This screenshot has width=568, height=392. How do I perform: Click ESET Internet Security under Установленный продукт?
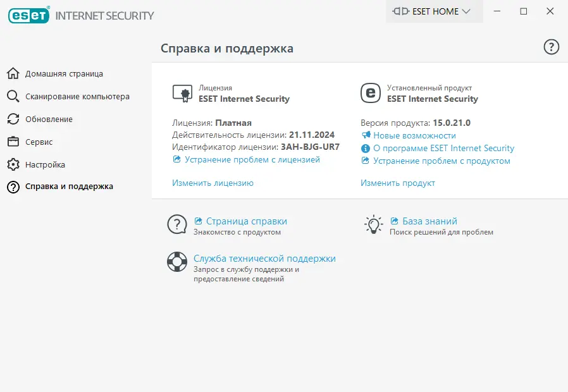click(x=433, y=99)
